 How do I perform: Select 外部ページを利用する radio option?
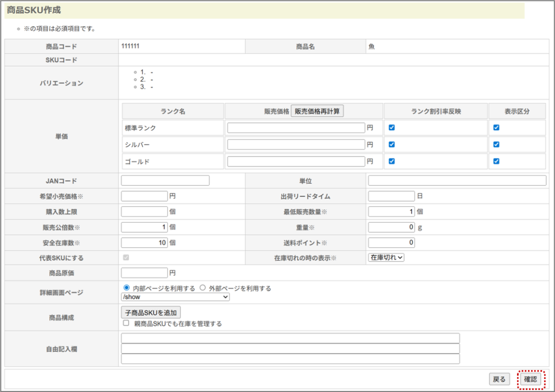tap(203, 288)
